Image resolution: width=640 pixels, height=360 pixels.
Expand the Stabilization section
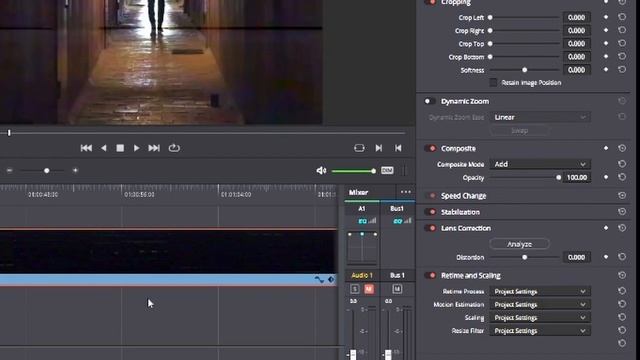[x=460, y=212]
